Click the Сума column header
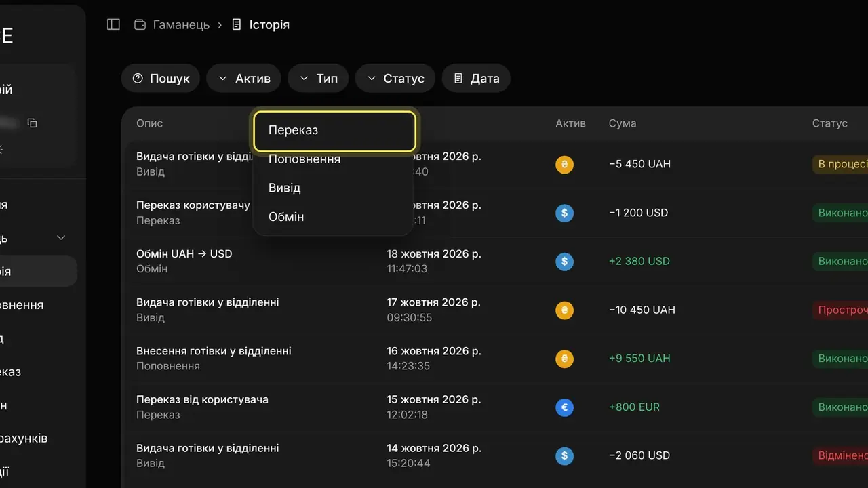868x488 pixels. coord(623,123)
